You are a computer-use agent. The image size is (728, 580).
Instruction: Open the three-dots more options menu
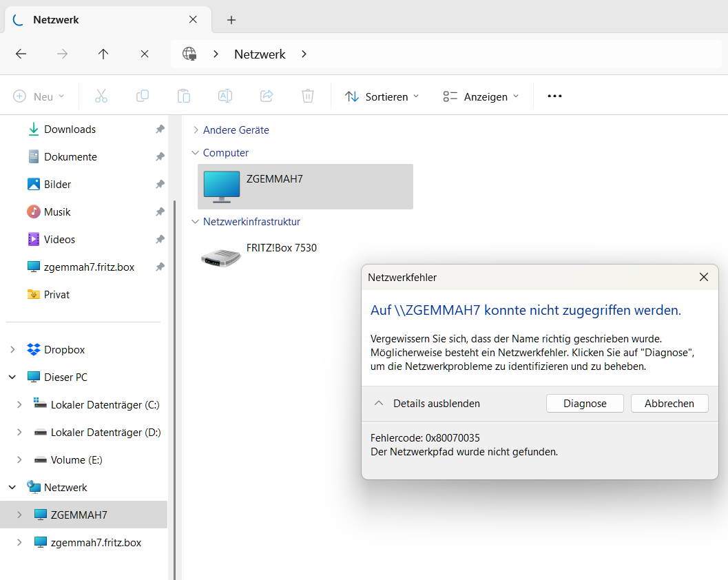coord(554,96)
